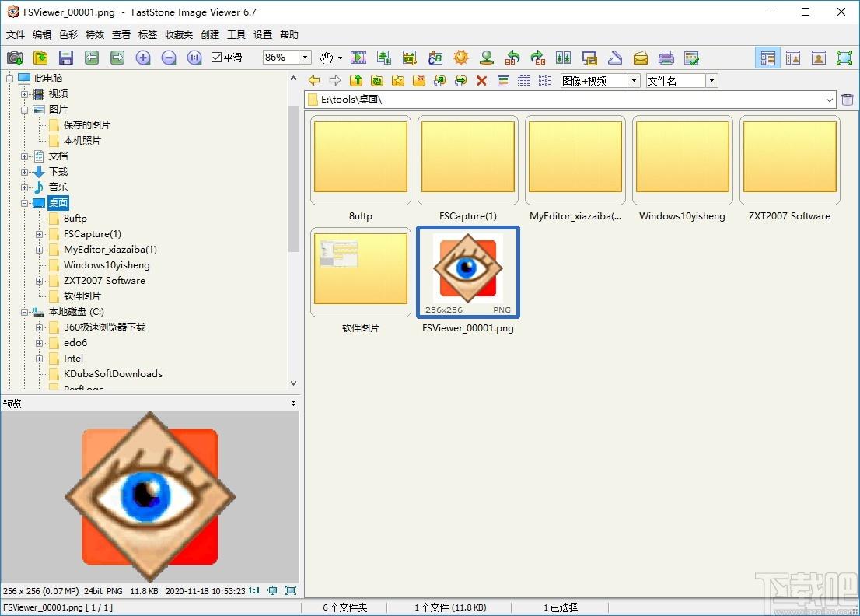
Task: Click the acquire from camera icon
Action: 15,58
